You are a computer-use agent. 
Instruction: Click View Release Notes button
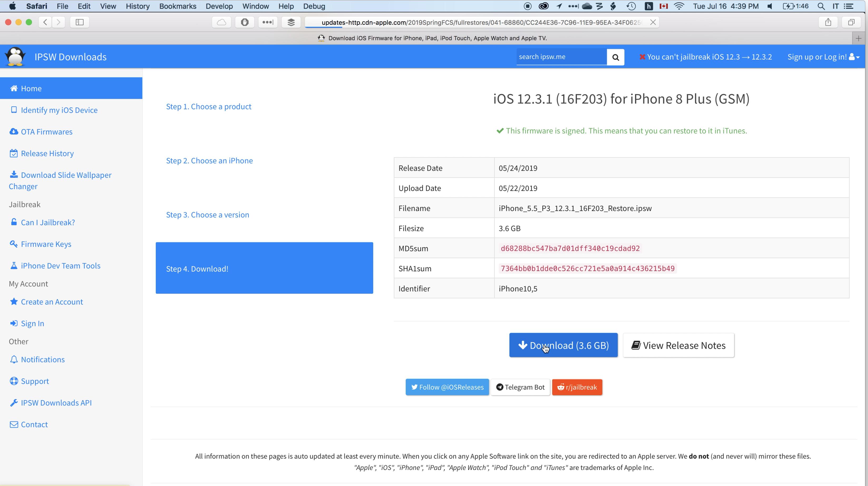(678, 345)
